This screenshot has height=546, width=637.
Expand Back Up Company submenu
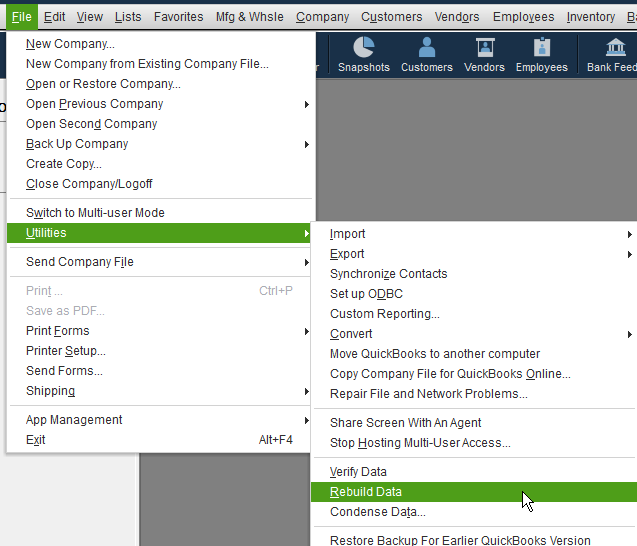(159, 144)
